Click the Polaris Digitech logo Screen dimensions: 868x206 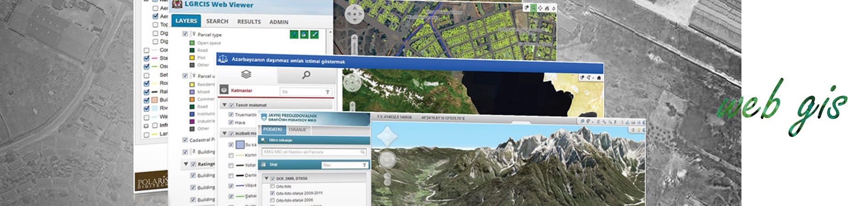[152, 181]
